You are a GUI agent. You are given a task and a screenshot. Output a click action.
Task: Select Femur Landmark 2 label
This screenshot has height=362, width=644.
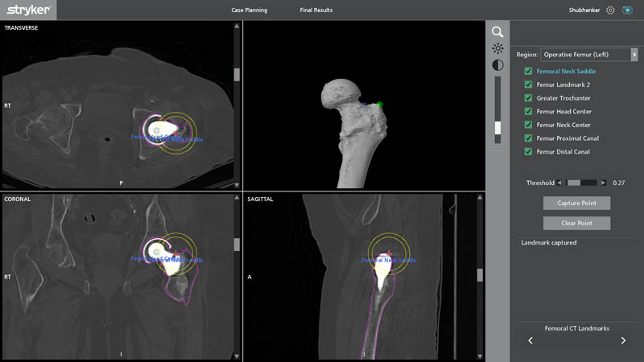563,84
